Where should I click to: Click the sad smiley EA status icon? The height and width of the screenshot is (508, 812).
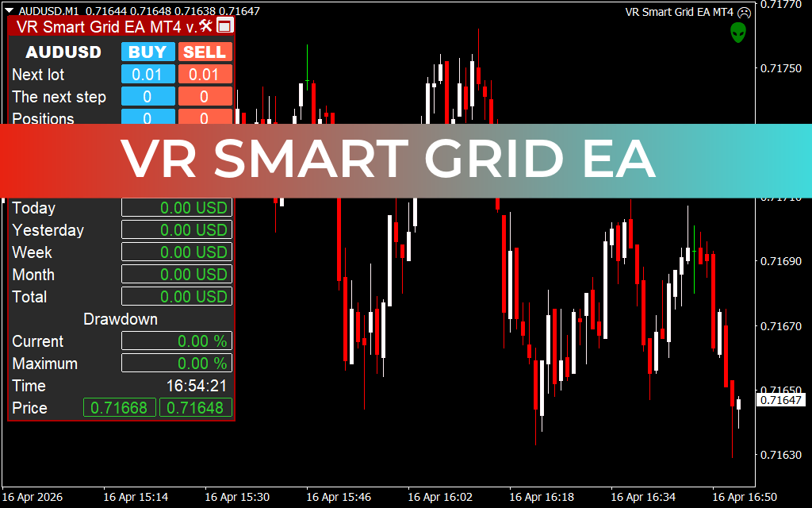click(x=743, y=13)
